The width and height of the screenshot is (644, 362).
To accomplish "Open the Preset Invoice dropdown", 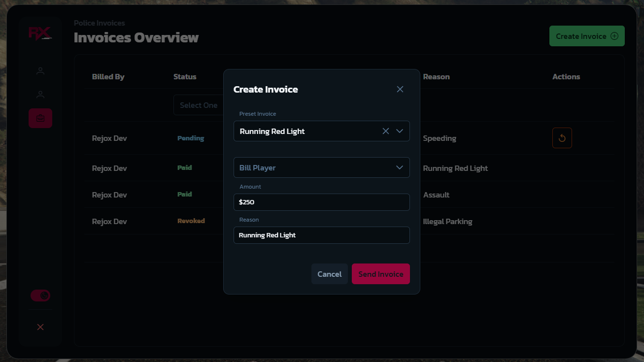I will point(400,131).
